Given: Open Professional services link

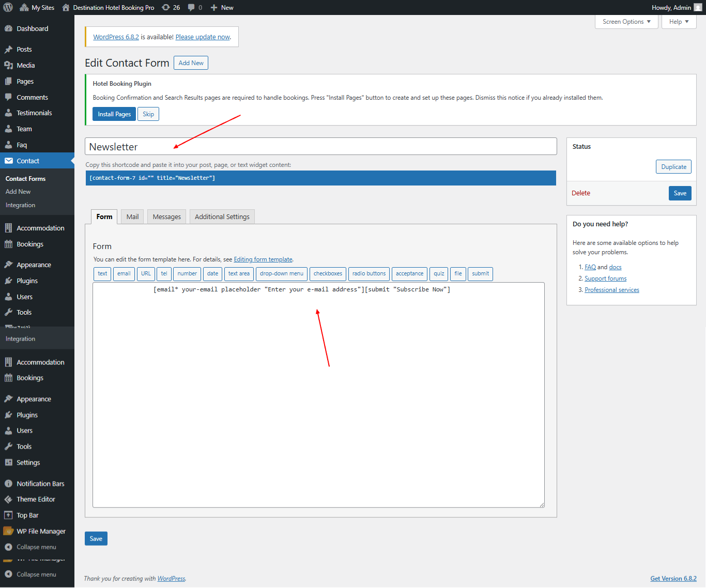Looking at the screenshot, I should 612,290.
